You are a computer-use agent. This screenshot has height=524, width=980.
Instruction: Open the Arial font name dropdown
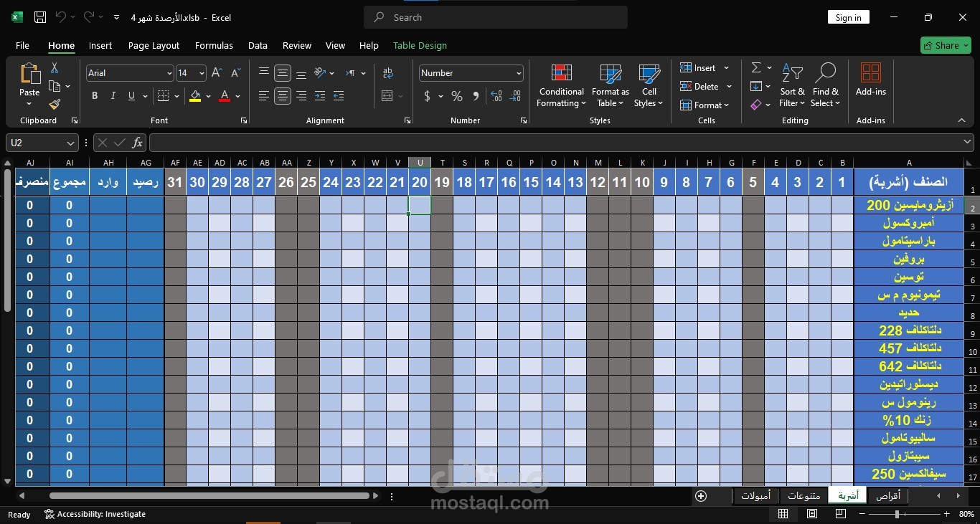[x=169, y=73]
